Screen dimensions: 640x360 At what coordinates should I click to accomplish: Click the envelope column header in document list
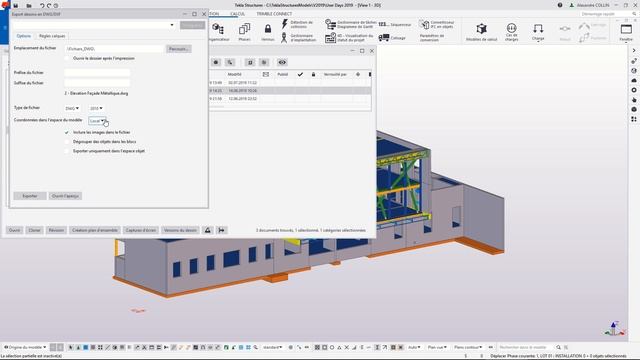tap(266, 74)
